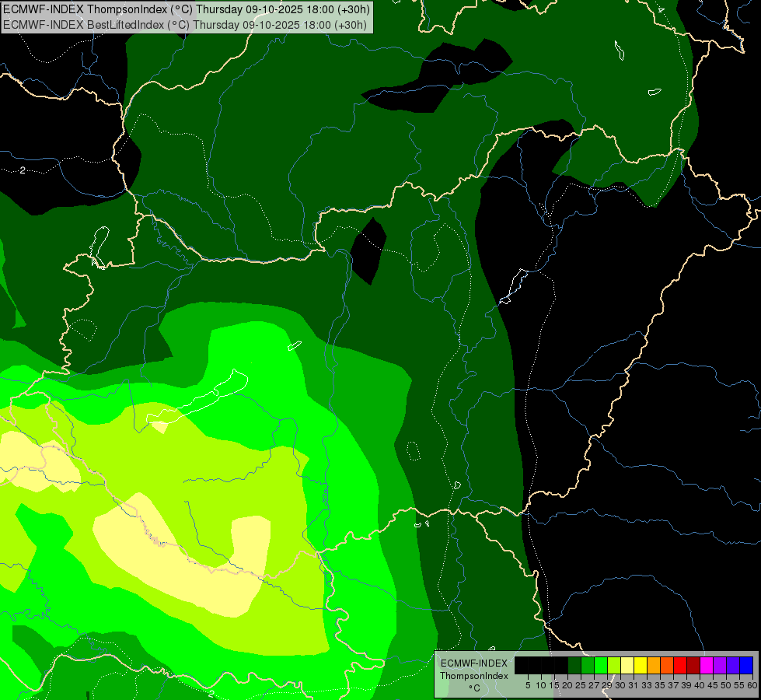Pick the yellow-green legend swatch

coord(614,665)
